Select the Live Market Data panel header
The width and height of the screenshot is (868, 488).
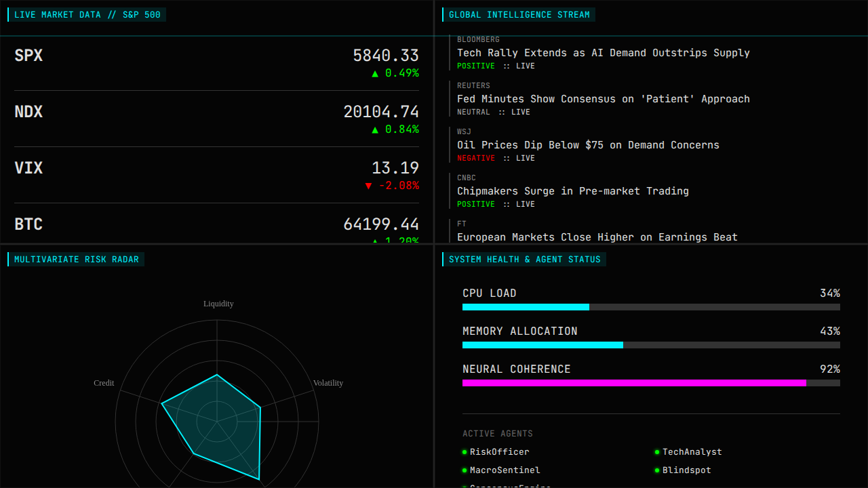click(x=87, y=15)
